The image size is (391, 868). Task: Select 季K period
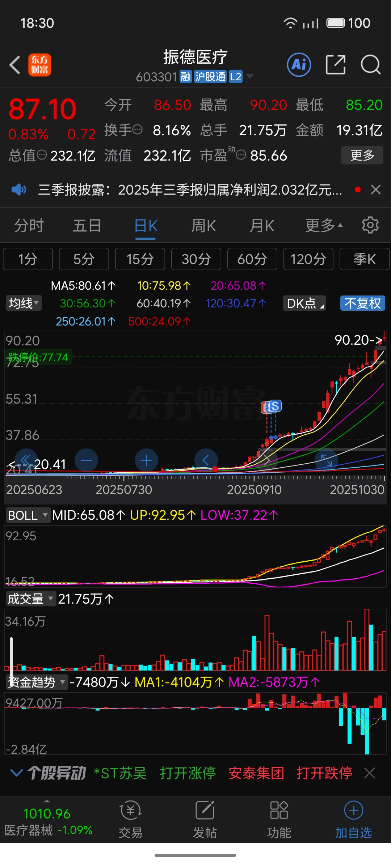tap(365, 259)
